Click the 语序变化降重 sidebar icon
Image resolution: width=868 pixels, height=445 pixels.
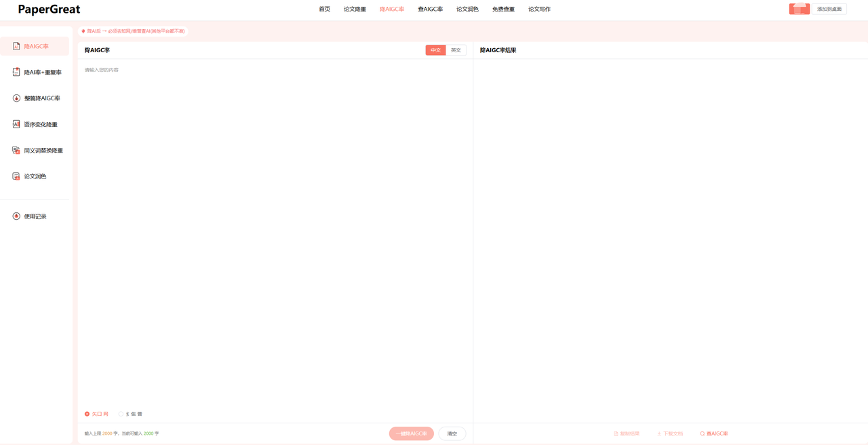pos(16,124)
